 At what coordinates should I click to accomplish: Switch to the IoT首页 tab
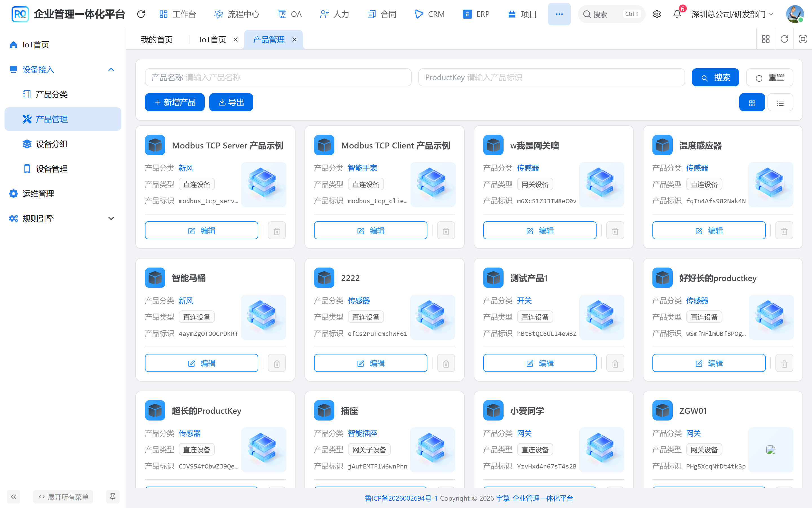[x=213, y=40]
